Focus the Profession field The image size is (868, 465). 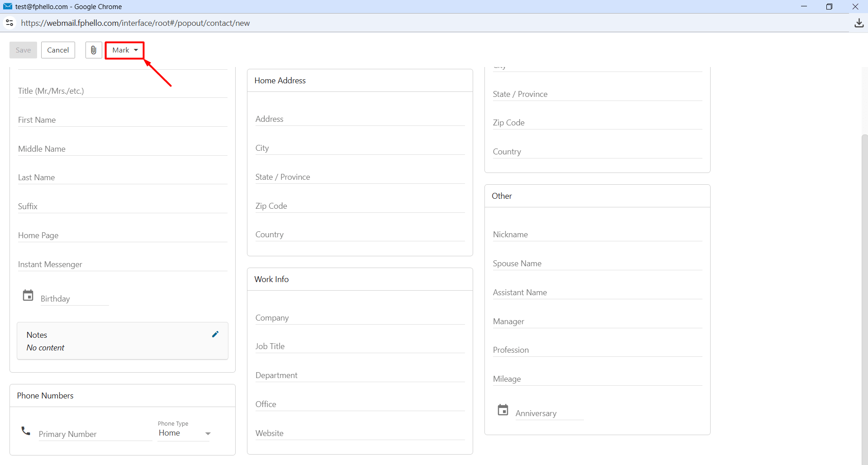click(x=598, y=350)
